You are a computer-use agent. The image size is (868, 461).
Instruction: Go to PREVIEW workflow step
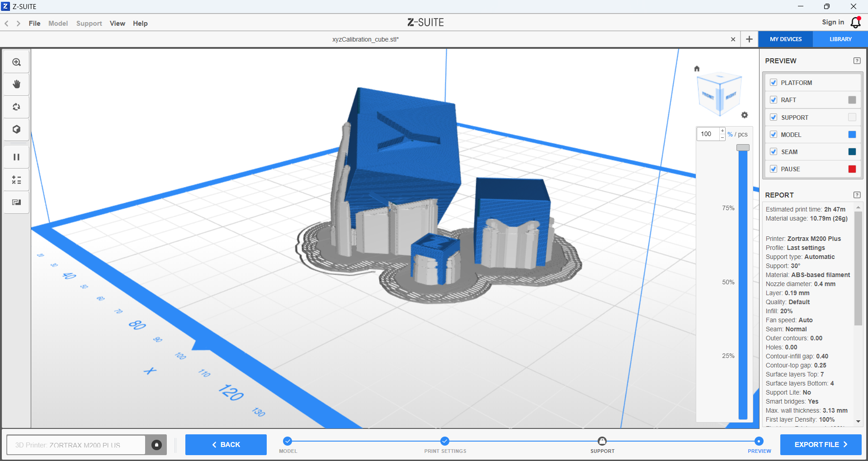[759, 441]
